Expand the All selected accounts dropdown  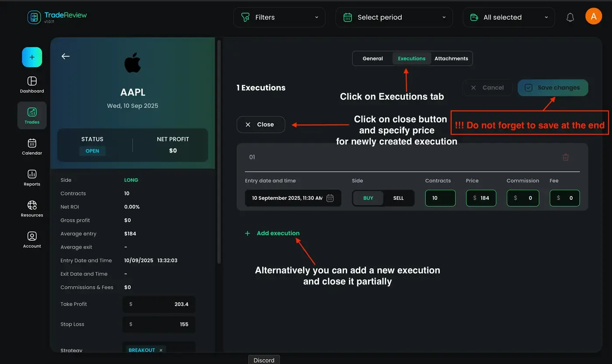(x=509, y=17)
